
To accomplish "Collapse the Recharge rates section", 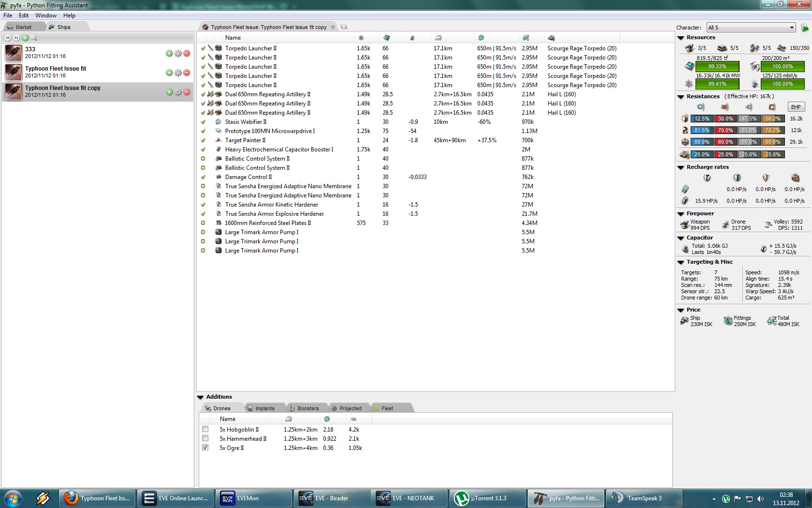I will pyautogui.click(x=681, y=167).
